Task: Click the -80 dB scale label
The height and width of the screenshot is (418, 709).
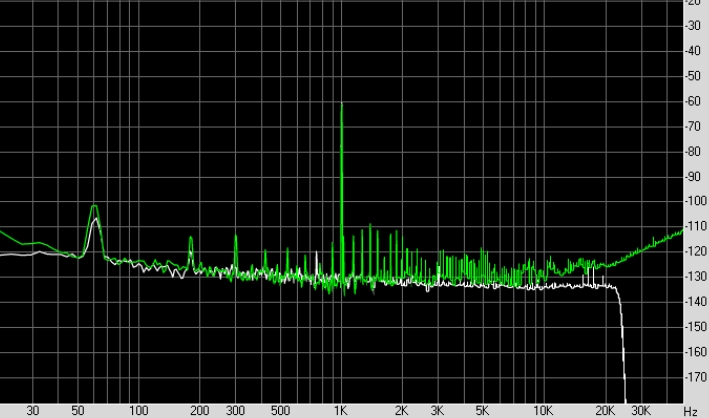Action: coord(693,151)
